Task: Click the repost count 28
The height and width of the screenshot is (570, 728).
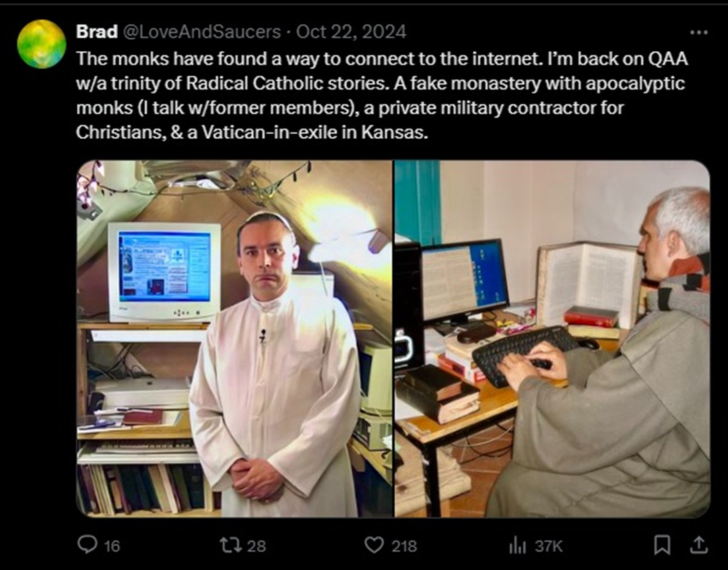Action: coord(257,546)
